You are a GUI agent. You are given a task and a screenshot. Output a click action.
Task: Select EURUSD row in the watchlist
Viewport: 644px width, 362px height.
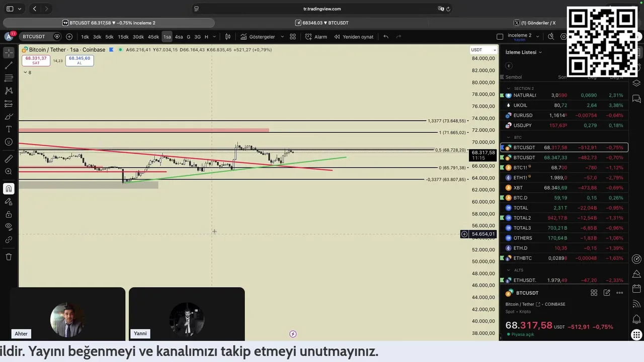(x=563, y=116)
